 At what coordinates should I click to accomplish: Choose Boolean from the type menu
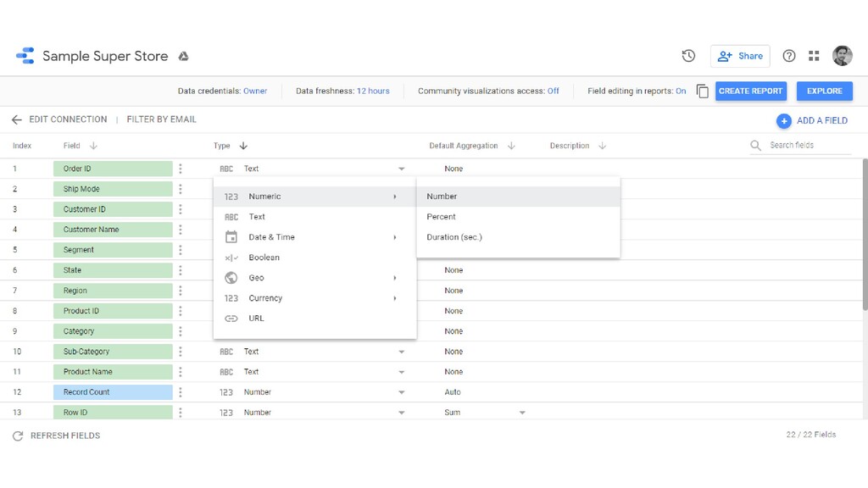[264, 258]
